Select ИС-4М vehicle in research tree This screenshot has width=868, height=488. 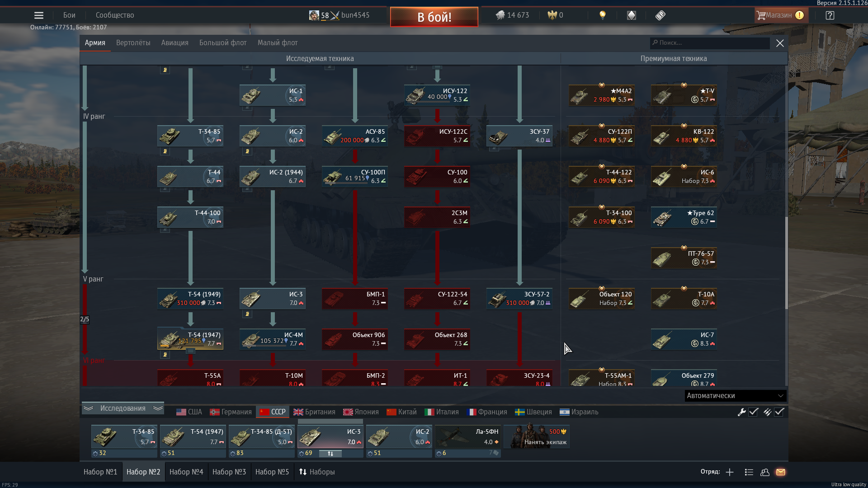(x=273, y=339)
